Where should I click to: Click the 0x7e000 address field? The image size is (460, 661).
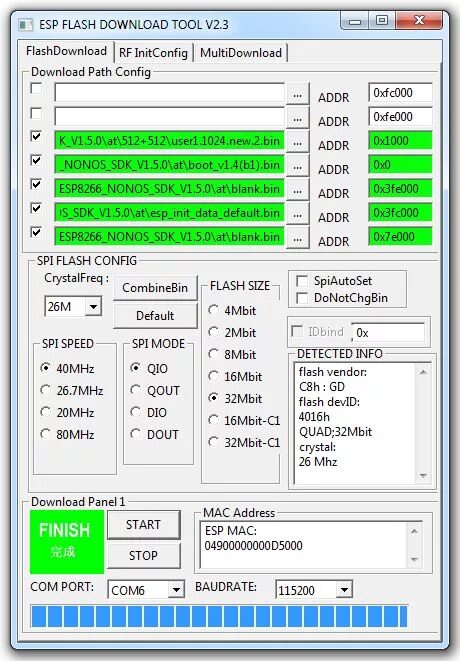pos(400,236)
